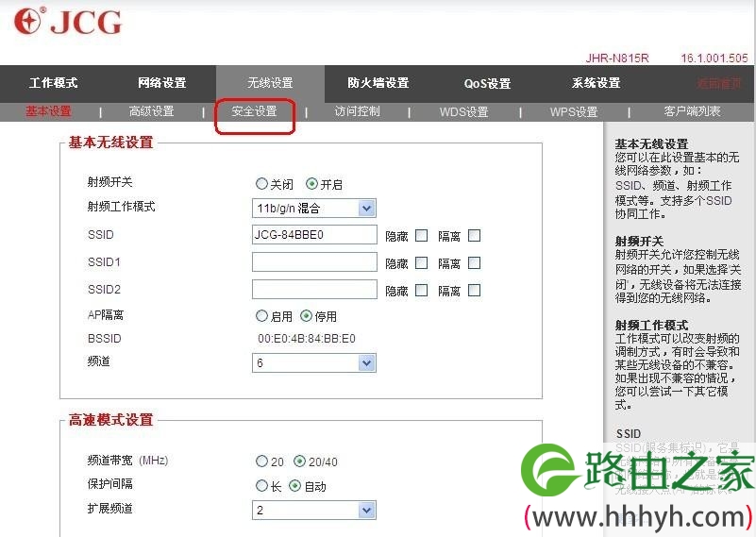Check 隔离 for the SSID1 row
This screenshot has height=537, width=756.
475,262
